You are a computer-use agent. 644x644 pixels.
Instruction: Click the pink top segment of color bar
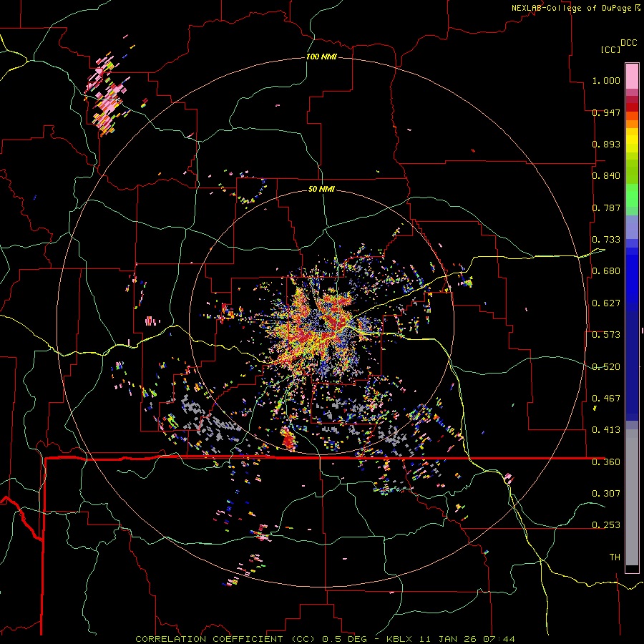pos(632,76)
